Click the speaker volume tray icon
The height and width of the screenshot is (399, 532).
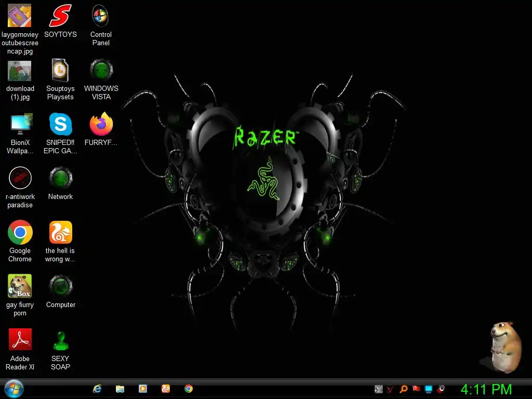tap(441, 389)
